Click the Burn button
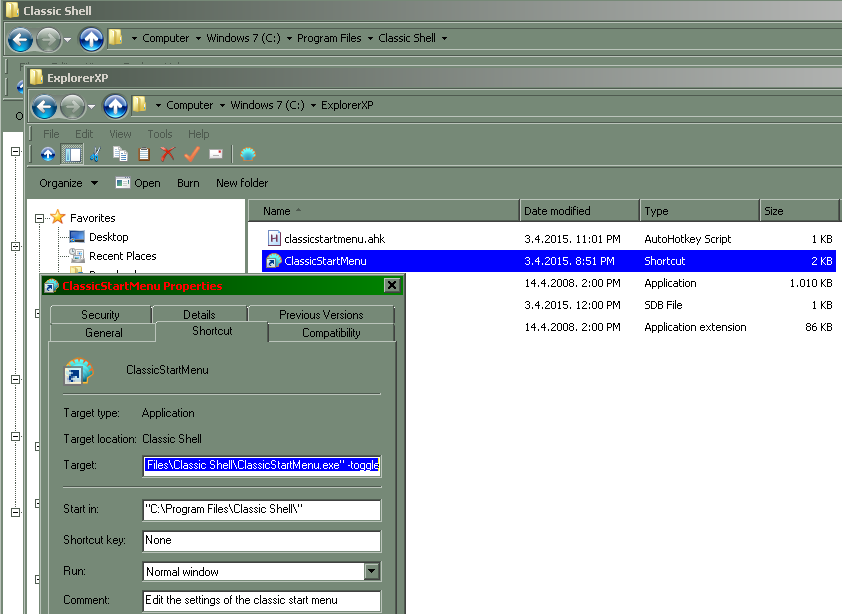This screenshot has height=614, width=842. pos(188,183)
